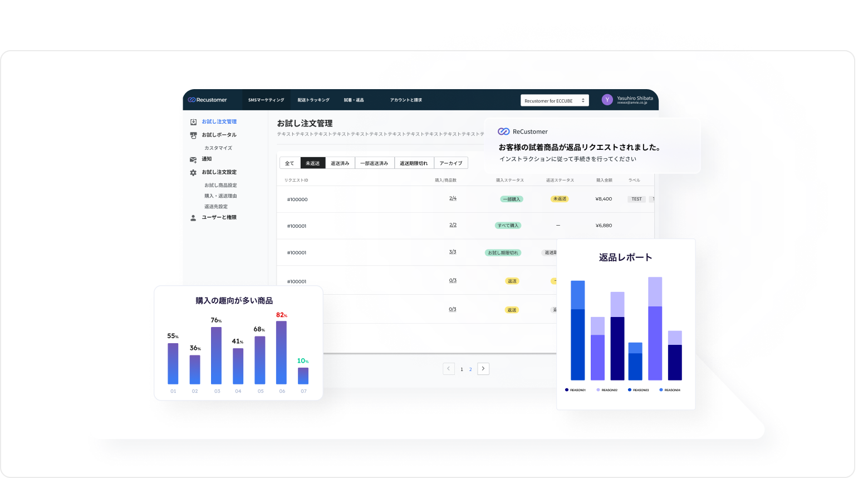The height and width of the screenshot is (478, 868).
Task: Click the お試し注文設定 gear icon
Action: click(x=193, y=173)
